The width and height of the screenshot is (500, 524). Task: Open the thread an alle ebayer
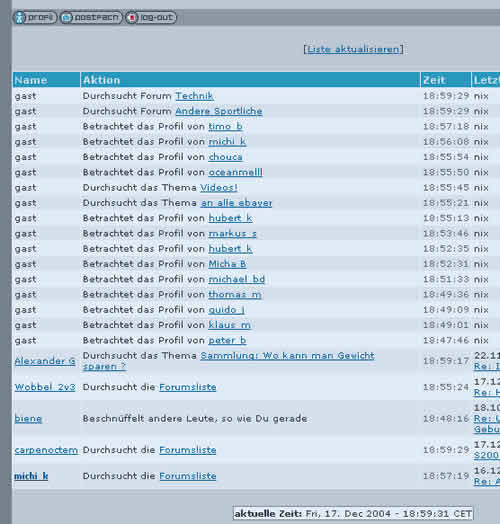point(236,203)
